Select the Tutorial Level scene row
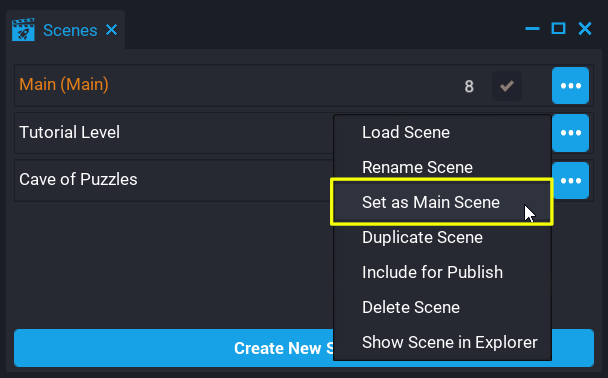The width and height of the screenshot is (608, 378). [x=304, y=133]
